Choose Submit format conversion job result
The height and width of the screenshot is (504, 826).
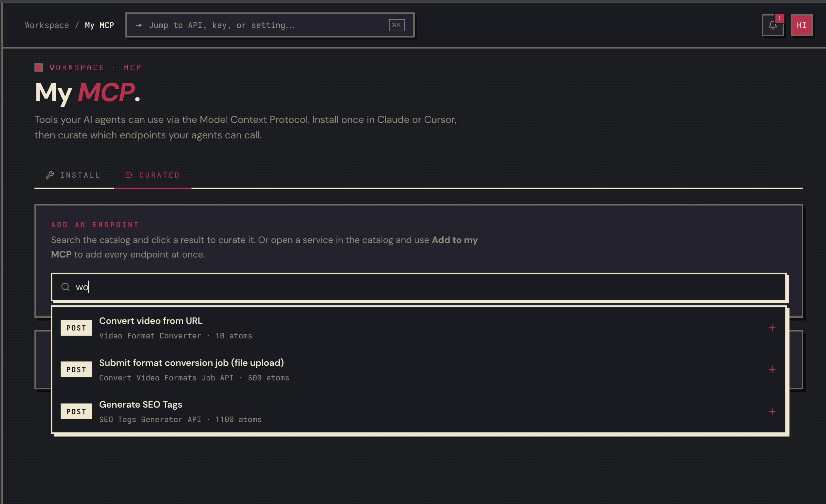pos(419,370)
